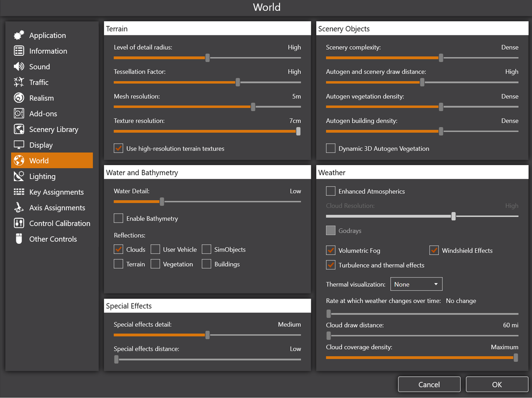Image resolution: width=532 pixels, height=398 pixels.
Task: Check the Buildings reflections box
Action: coord(207,264)
